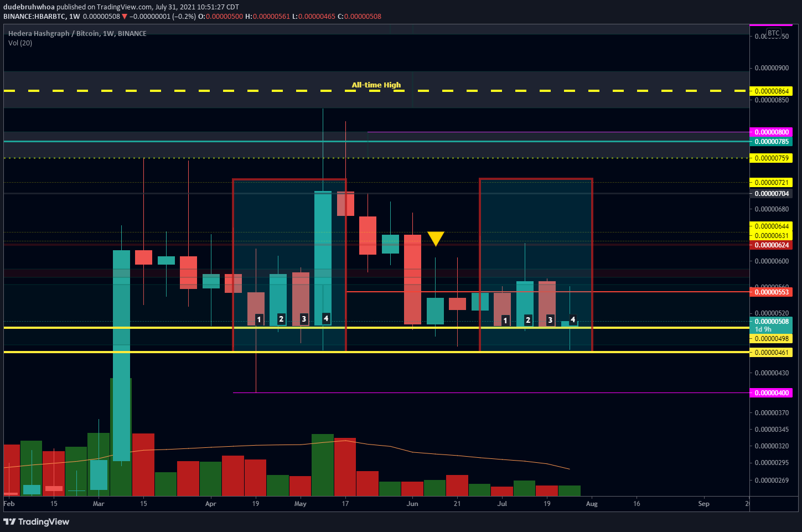Screen dimensions: 802x532
Task: Click the magenta 0.00000400 price label
Action: point(770,393)
